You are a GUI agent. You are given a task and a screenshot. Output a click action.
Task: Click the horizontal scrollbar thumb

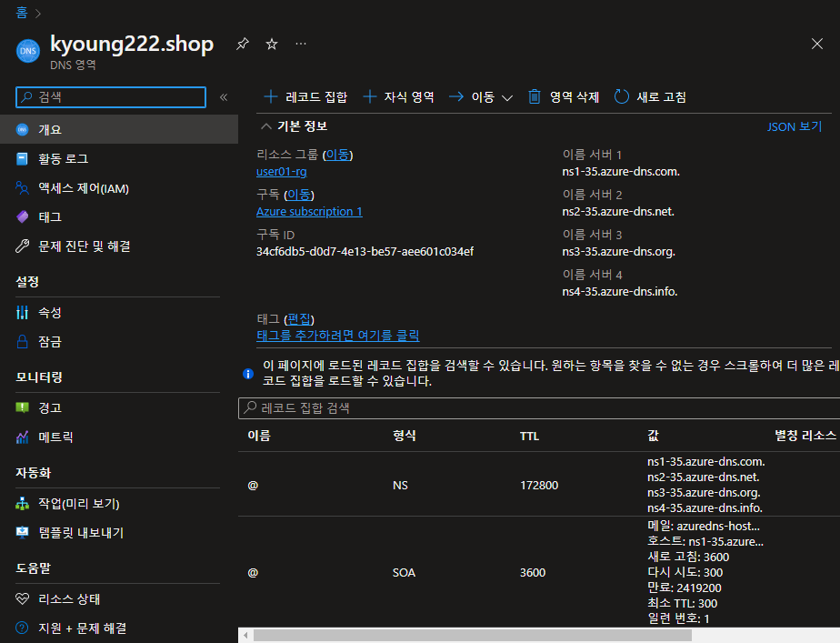click(472, 636)
